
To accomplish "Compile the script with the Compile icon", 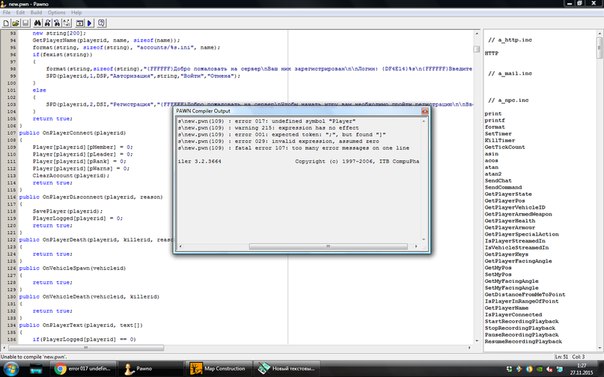I will coord(80,23).
